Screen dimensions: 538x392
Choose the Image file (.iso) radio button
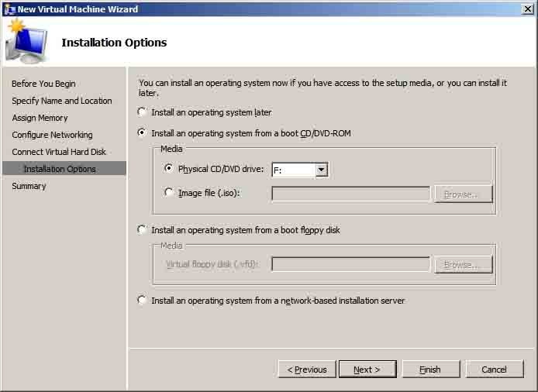tap(168, 192)
